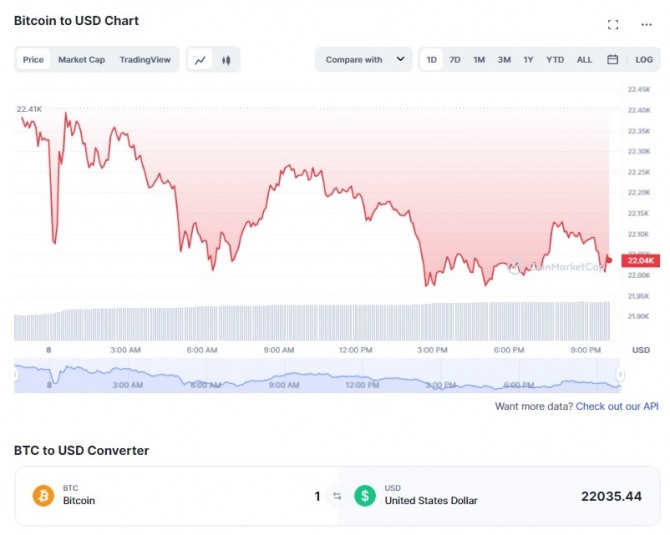Viewport: 670px width, 535px height.
Task: Switch to the Market Cap tab
Action: coord(81,60)
